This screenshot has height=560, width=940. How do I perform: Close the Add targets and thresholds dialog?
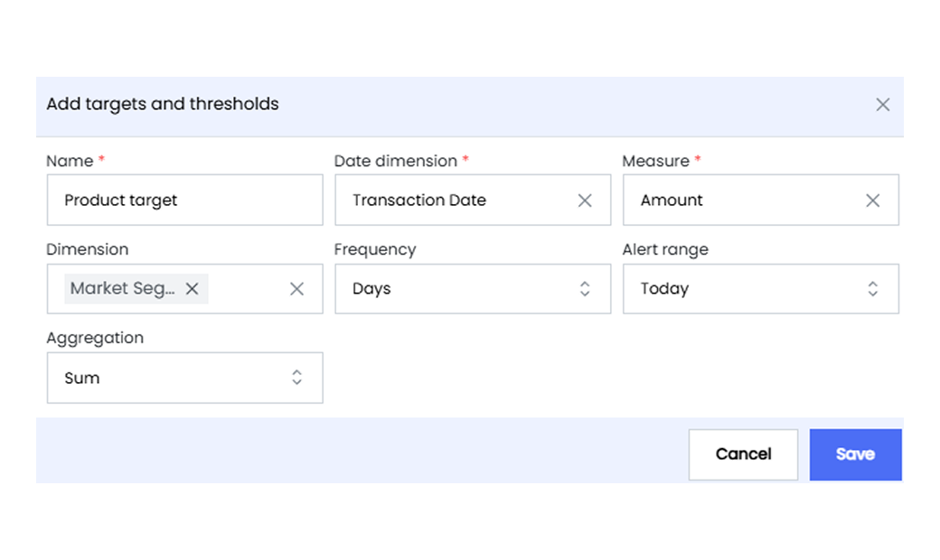point(882,105)
